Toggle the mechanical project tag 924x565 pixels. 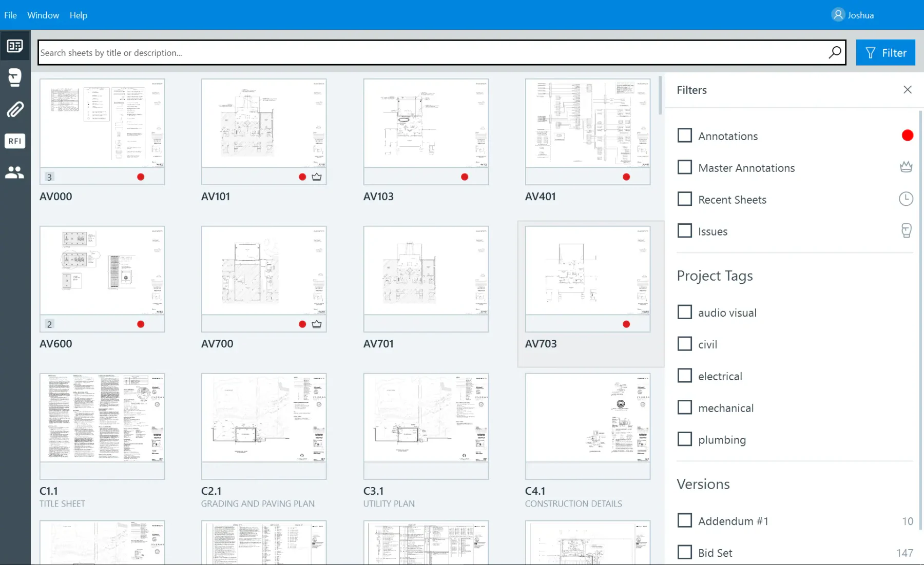[685, 407]
